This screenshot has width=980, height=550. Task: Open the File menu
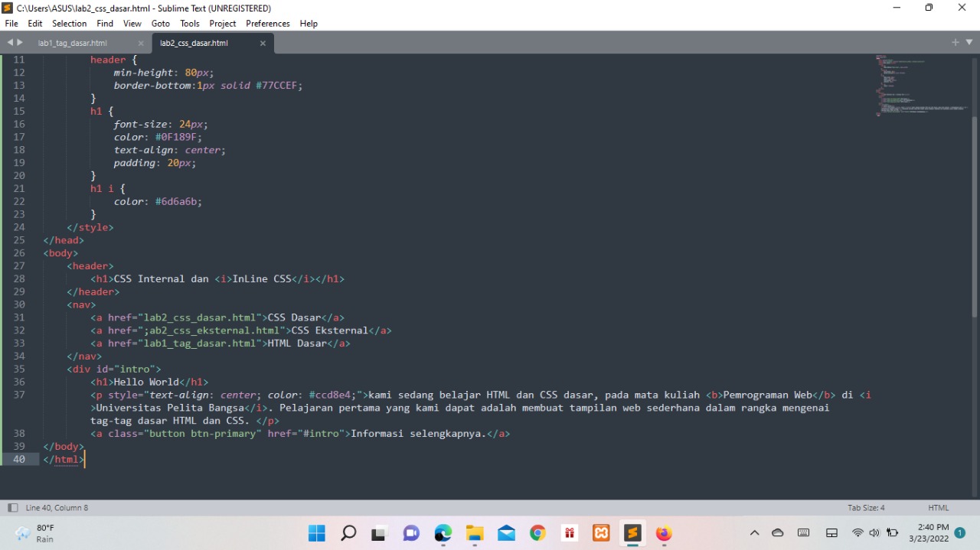(11, 24)
